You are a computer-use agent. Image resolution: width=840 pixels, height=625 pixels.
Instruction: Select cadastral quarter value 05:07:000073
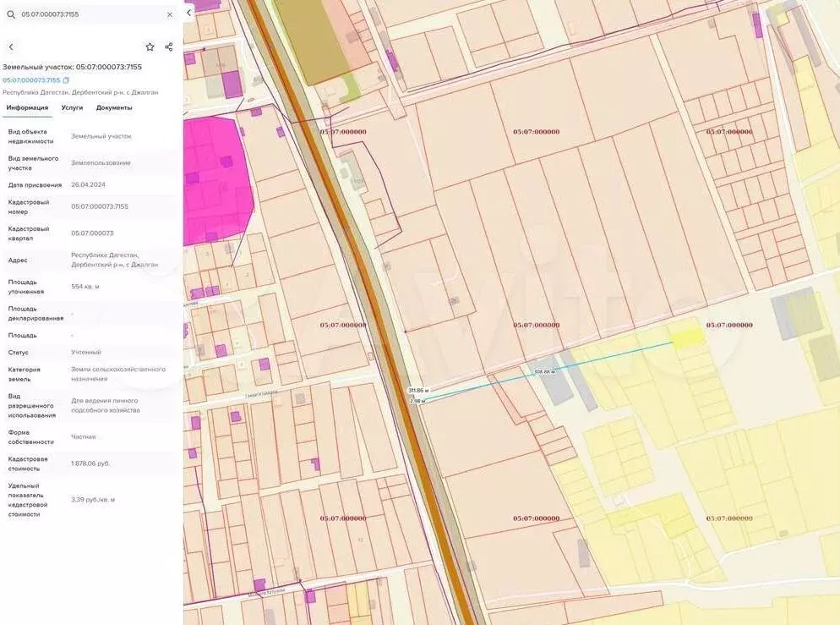coord(92,233)
